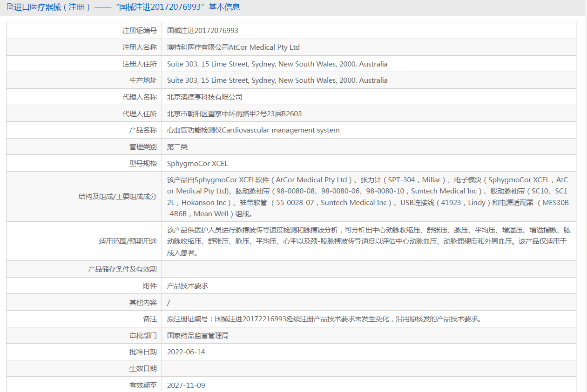This screenshot has height=392, width=587.
Task: Click the 注册证编号 label cell
Action: [84, 31]
